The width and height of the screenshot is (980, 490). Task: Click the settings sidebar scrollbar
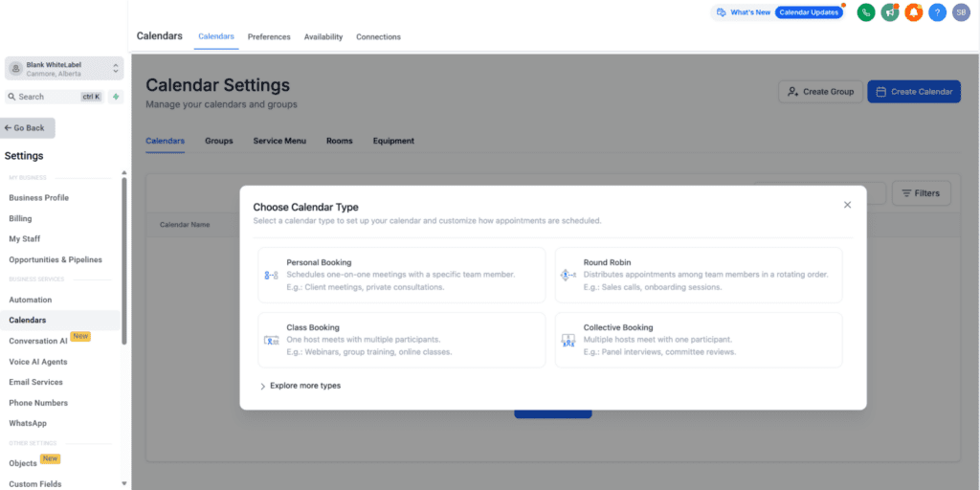point(124,260)
